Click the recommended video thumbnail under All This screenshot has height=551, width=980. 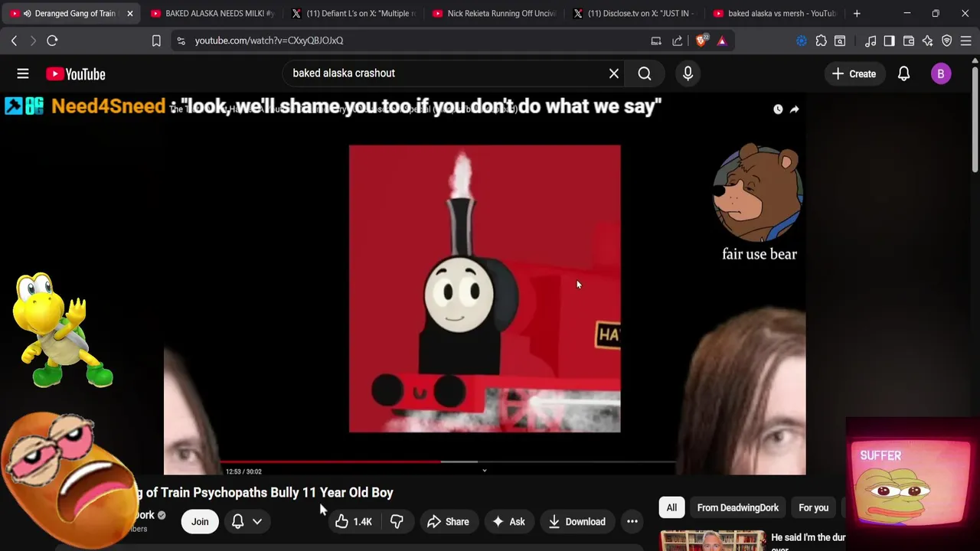click(x=712, y=540)
